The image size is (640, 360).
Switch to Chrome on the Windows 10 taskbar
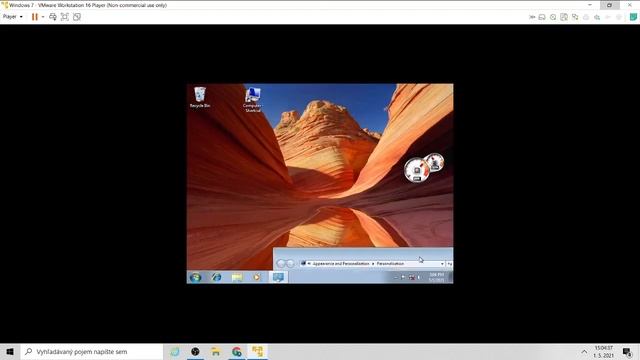pyautogui.click(x=237, y=351)
